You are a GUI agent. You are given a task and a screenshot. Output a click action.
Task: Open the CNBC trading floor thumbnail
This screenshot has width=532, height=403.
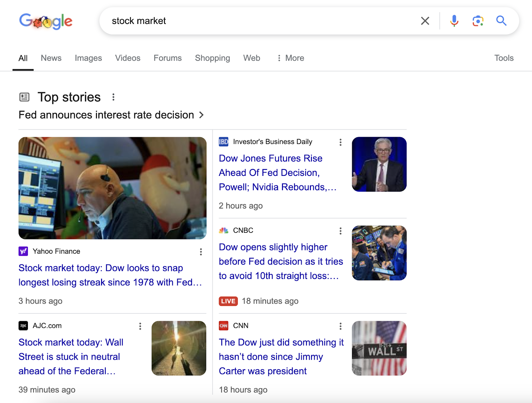[379, 253]
